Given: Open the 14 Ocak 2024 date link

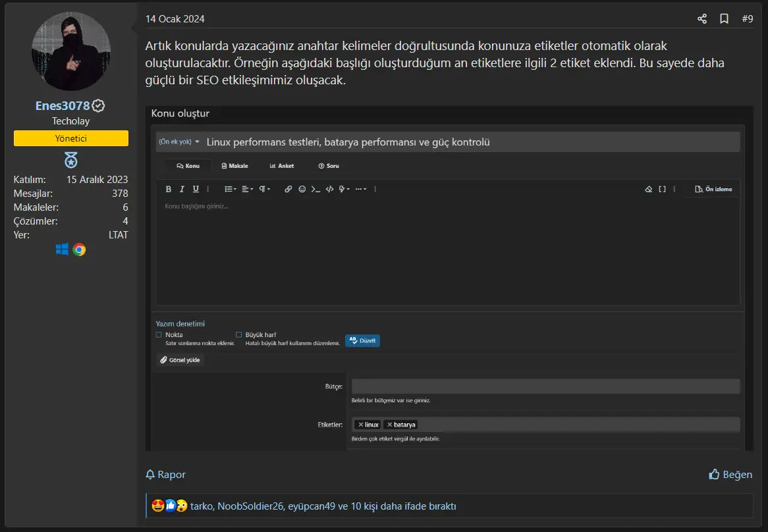Looking at the screenshot, I should (x=175, y=18).
